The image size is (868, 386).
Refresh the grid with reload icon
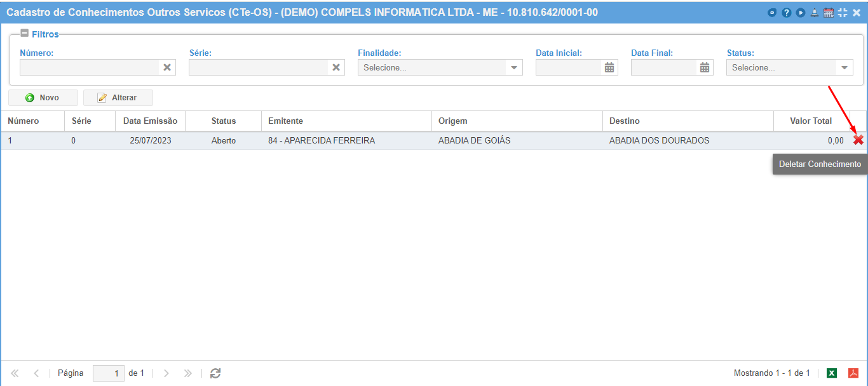[x=215, y=373]
